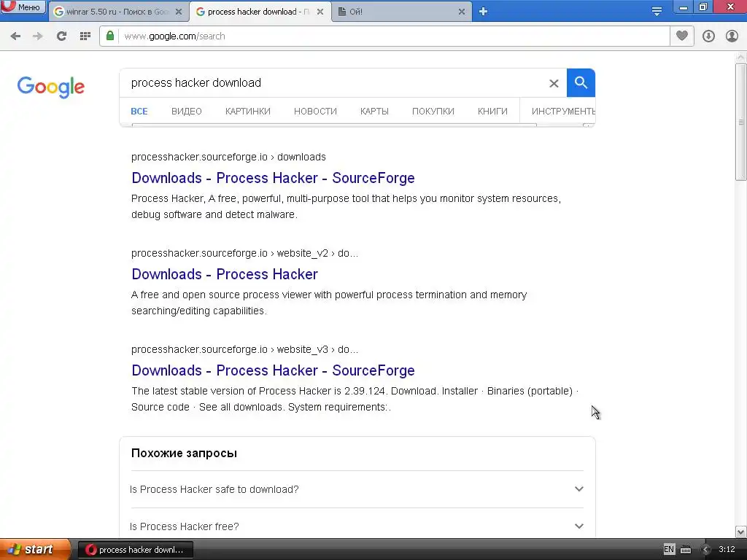The width and height of the screenshot is (747, 560).
Task: Click the Похожие запросы heading
Action: (184, 454)
